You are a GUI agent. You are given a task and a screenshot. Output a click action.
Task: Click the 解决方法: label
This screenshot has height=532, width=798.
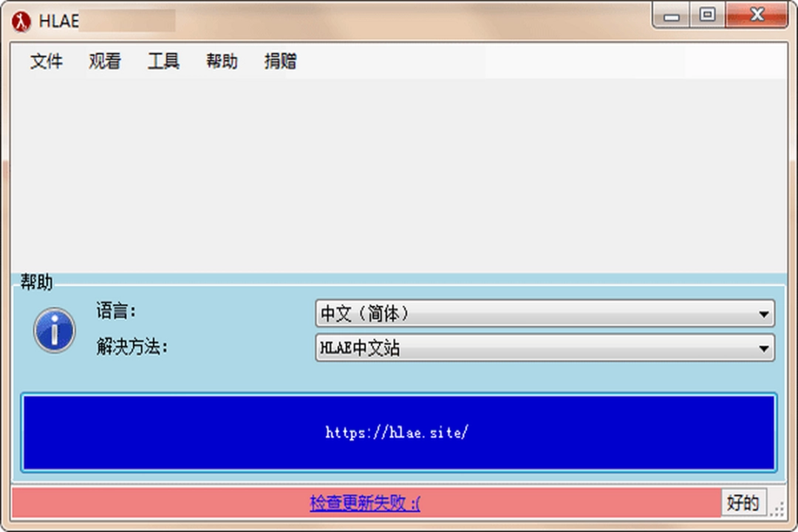(x=132, y=347)
